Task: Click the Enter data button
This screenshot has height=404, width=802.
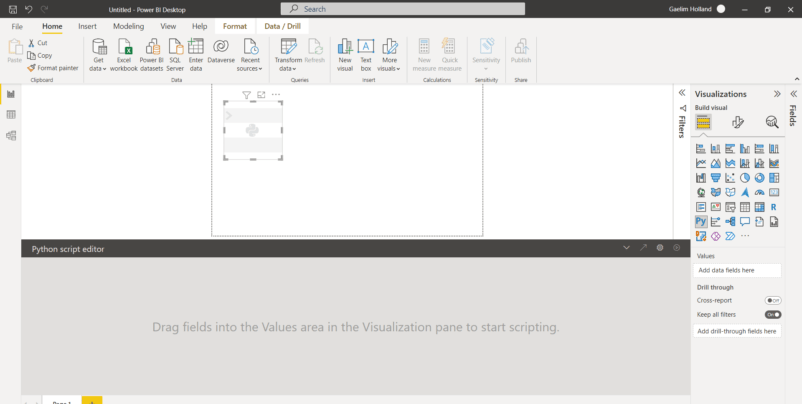Action: 196,55
